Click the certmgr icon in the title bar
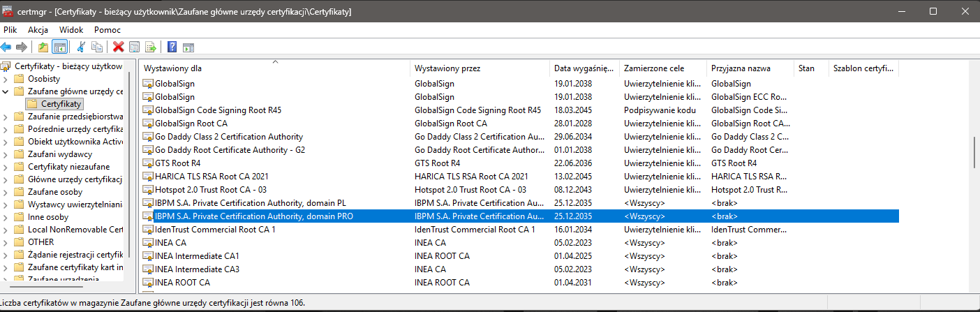Image resolution: width=980 pixels, height=312 pixels. 8,12
